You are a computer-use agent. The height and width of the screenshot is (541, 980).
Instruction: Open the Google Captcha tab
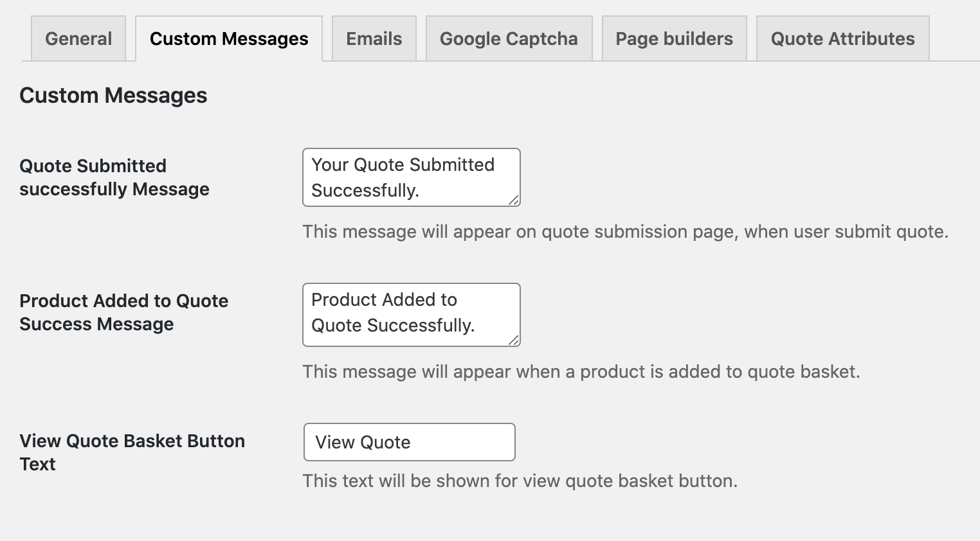[x=508, y=39]
